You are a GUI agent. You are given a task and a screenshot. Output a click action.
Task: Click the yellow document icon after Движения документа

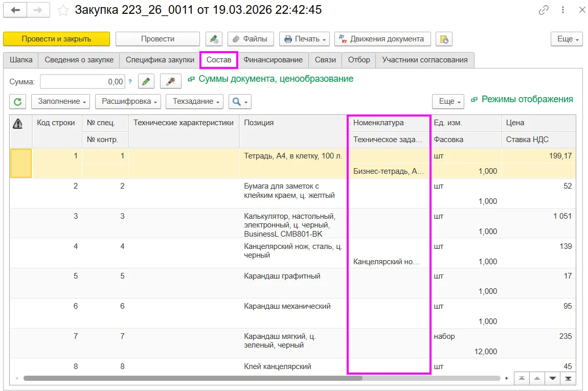point(444,39)
